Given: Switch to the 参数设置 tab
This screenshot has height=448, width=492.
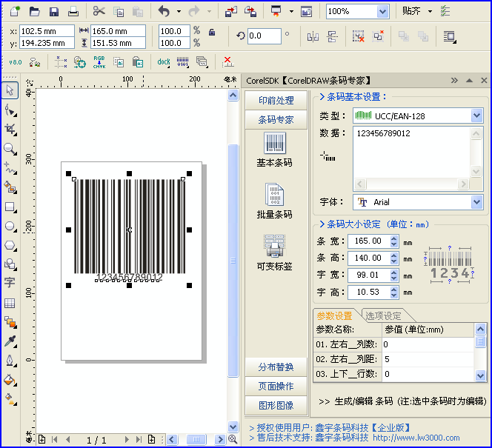Looking at the screenshot, I should pyautogui.click(x=334, y=315).
